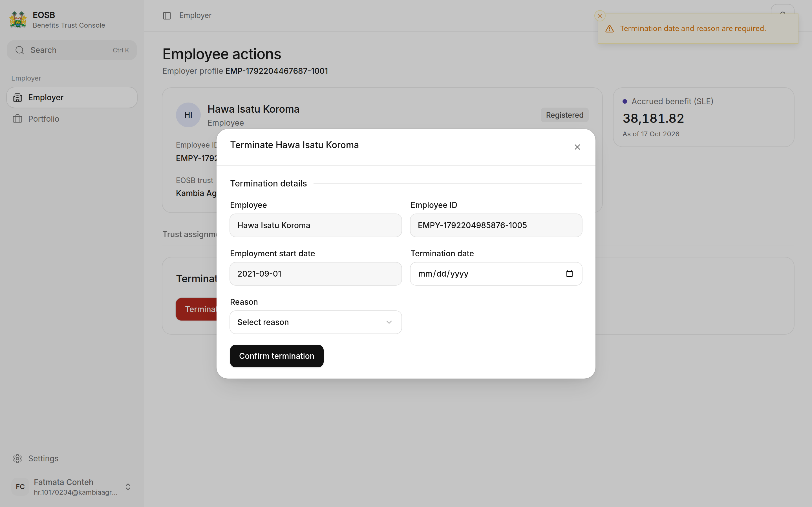Open the calendar picker icon
This screenshot has height=507, width=812.
[569, 273]
